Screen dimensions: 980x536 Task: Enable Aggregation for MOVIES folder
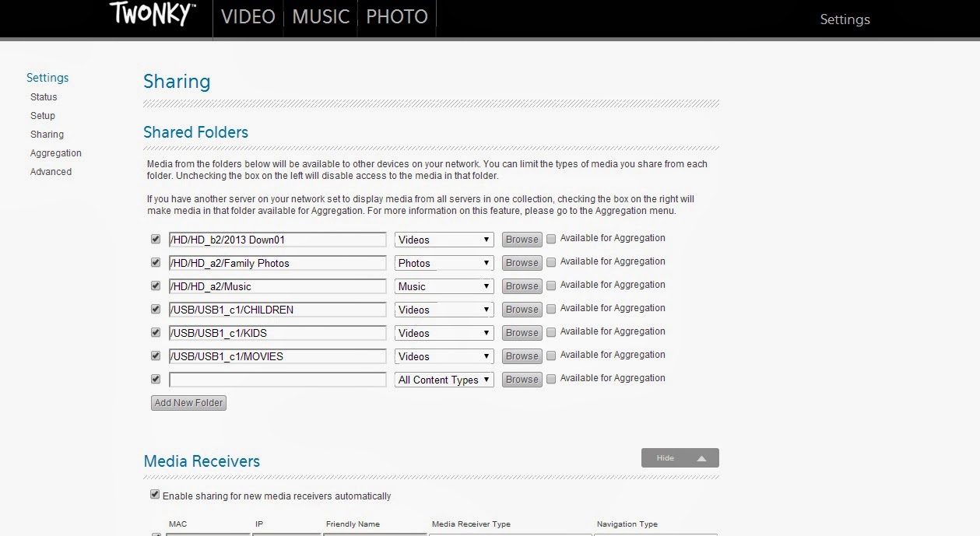pyautogui.click(x=551, y=356)
